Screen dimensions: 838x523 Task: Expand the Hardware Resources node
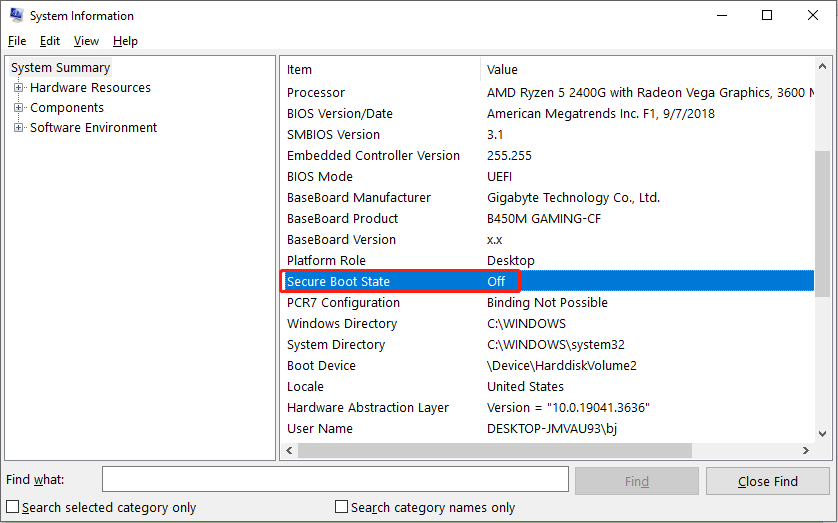[x=18, y=88]
